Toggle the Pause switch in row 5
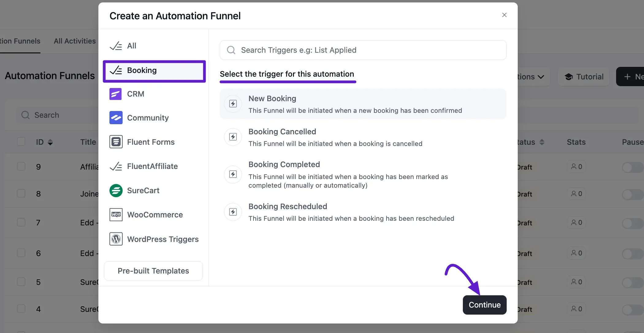 coord(633,283)
